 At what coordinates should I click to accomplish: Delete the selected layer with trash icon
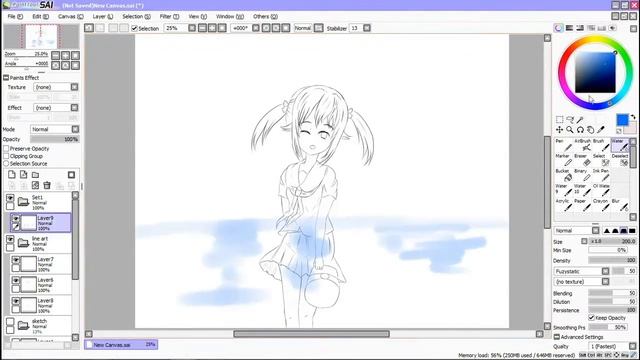(x=47, y=186)
